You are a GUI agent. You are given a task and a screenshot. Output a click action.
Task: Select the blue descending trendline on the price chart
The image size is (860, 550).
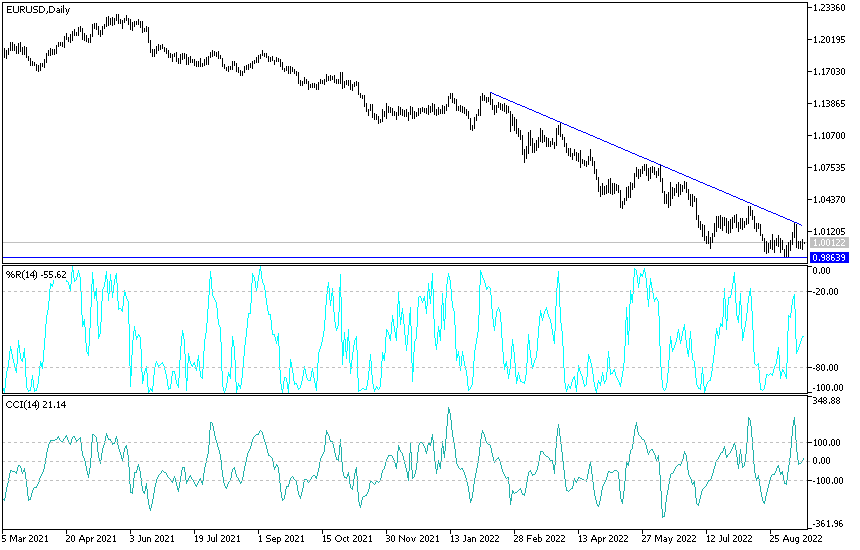(x=646, y=159)
